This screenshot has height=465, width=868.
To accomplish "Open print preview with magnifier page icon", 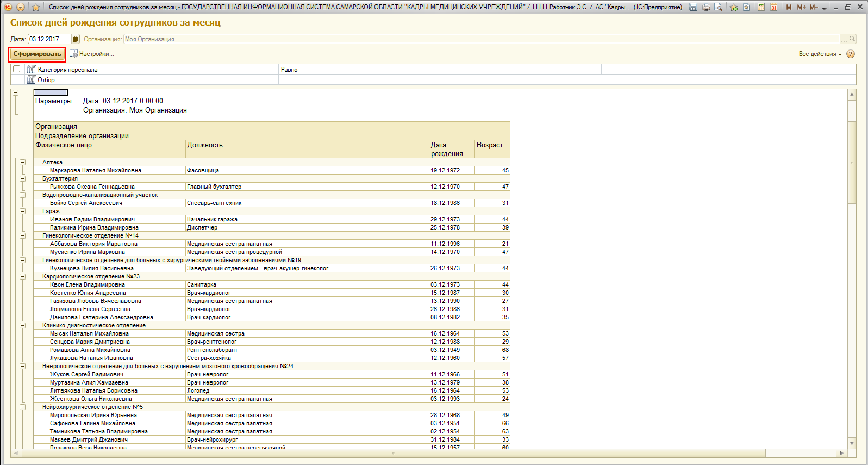I will [x=718, y=7].
